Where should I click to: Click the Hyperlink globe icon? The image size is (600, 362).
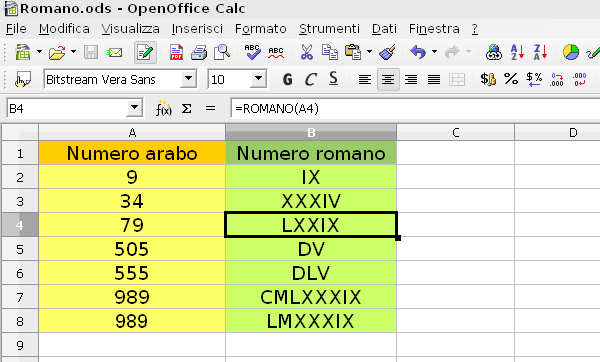[x=494, y=52]
